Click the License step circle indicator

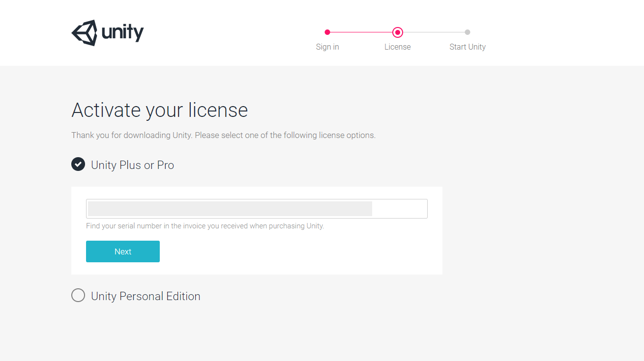click(x=398, y=32)
